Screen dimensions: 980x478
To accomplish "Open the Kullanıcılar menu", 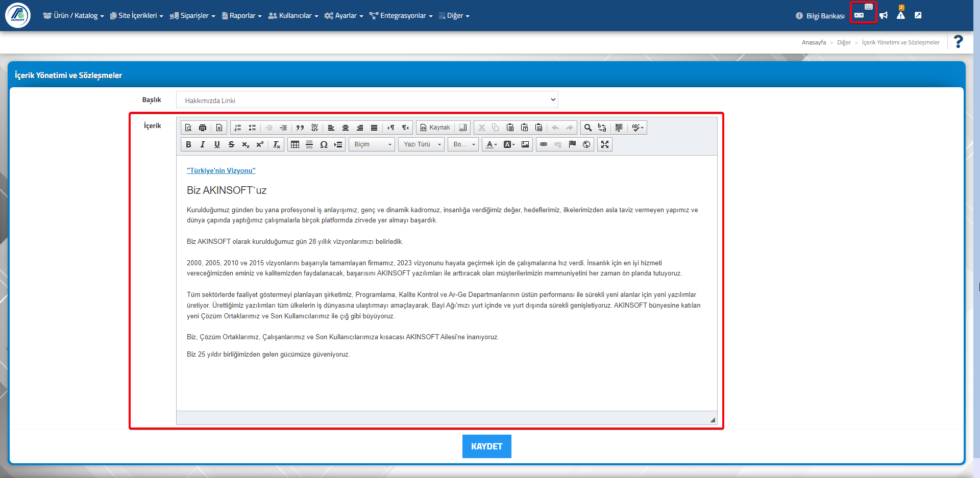I will tap(293, 16).
